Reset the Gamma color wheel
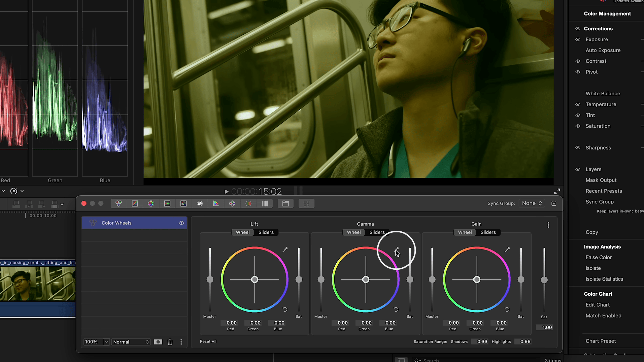Screen dimensions: 644x362 coord(396,309)
